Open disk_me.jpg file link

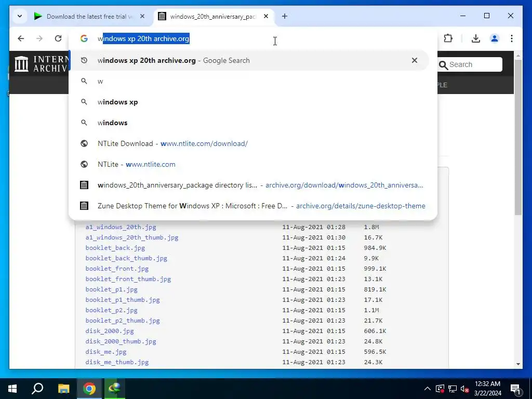pos(106,352)
